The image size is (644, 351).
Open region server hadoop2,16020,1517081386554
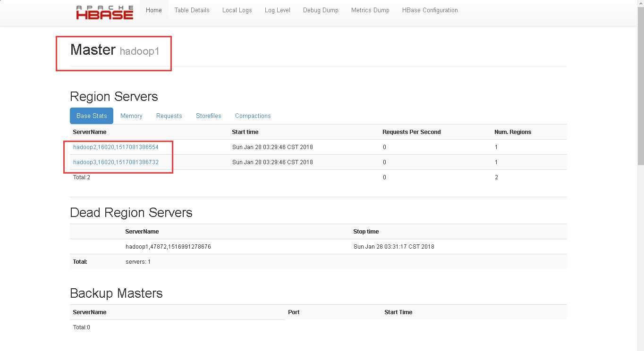point(116,147)
